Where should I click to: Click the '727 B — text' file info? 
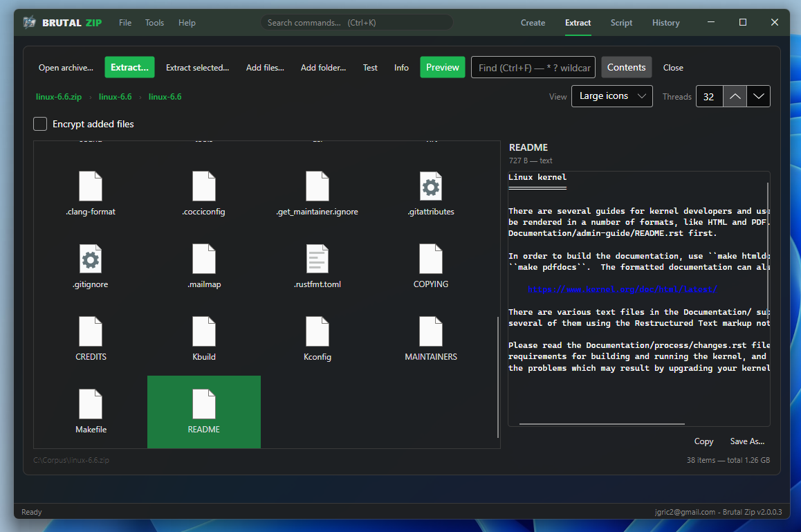pyautogui.click(x=531, y=160)
